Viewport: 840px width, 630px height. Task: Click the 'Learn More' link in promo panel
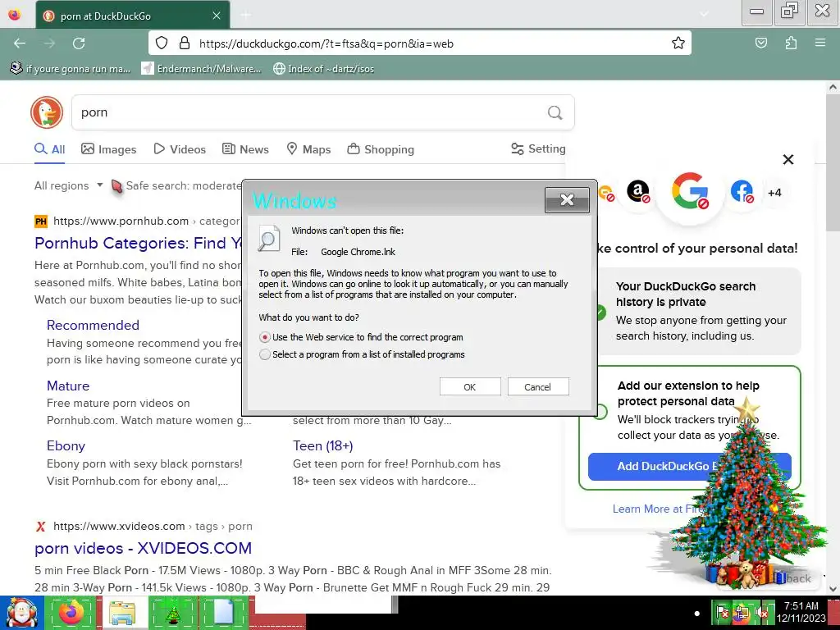pos(659,509)
